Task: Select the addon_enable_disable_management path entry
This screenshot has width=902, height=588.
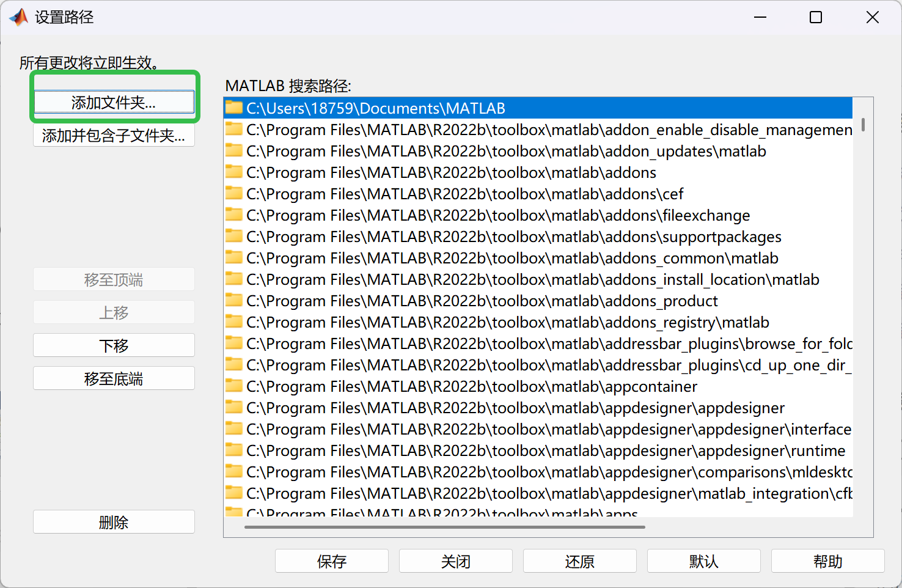Action: 538,130
